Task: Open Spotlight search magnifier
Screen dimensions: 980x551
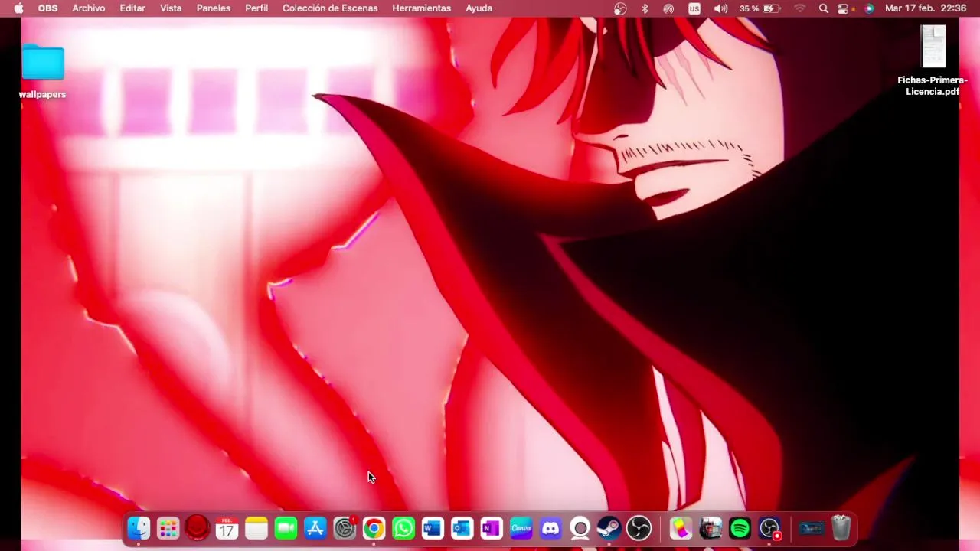Action: pos(824,8)
